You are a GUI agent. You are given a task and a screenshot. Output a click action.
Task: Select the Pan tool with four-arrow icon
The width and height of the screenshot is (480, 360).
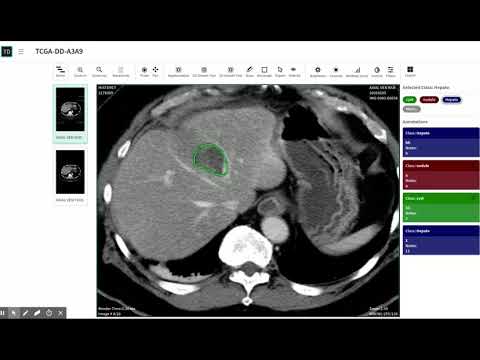pos(155,72)
